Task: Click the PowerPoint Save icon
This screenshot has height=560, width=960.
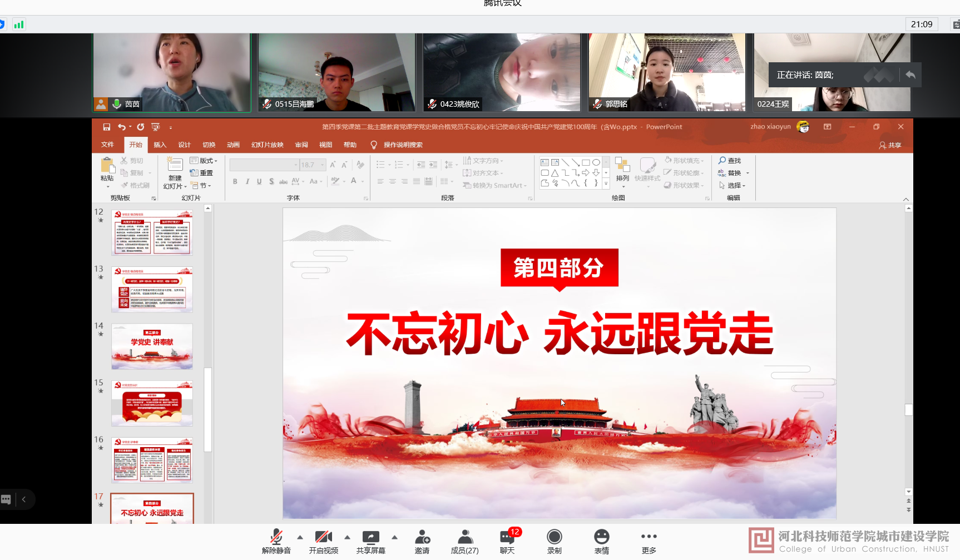Action: click(x=106, y=127)
